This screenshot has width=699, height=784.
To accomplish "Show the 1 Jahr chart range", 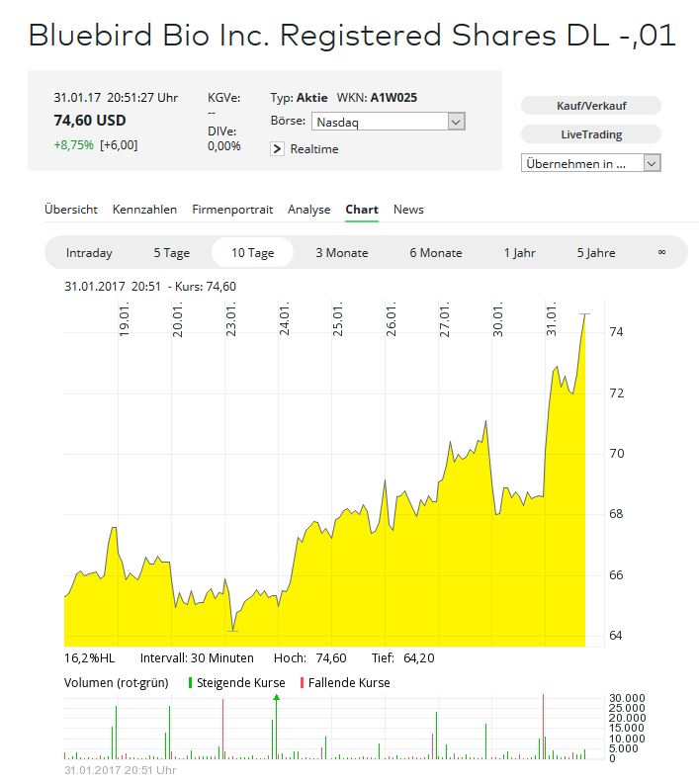I will click(519, 253).
